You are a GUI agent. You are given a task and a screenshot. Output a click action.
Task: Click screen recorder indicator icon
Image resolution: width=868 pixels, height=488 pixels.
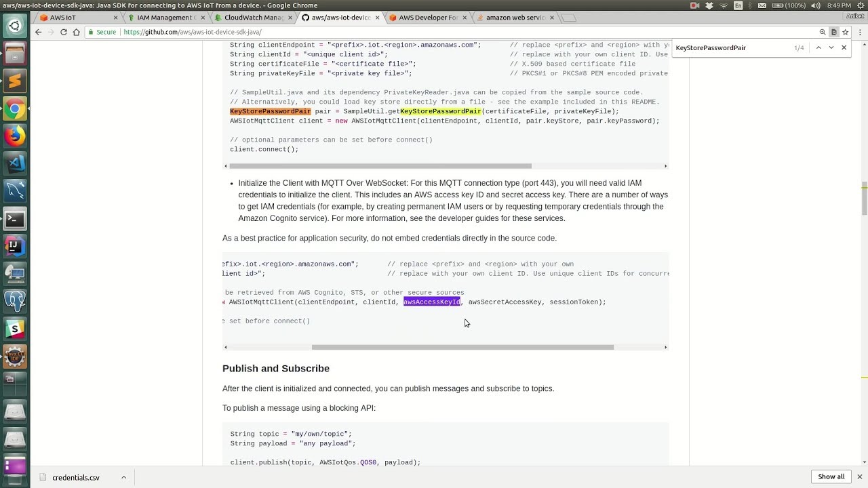coord(694,5)
